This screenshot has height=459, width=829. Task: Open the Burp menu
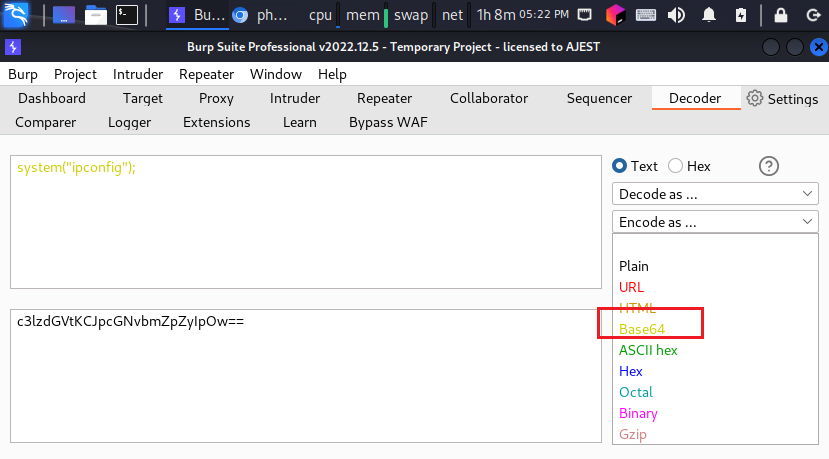(23, 74)
